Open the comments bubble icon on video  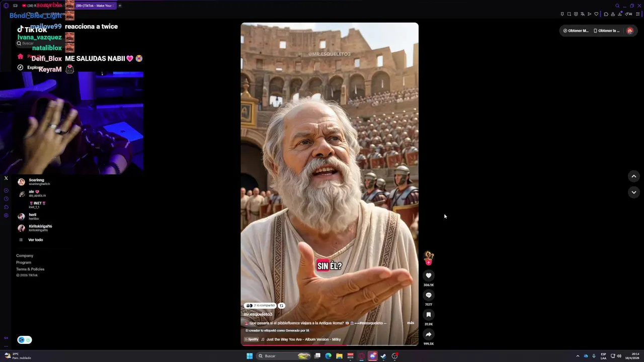(429, 295)
